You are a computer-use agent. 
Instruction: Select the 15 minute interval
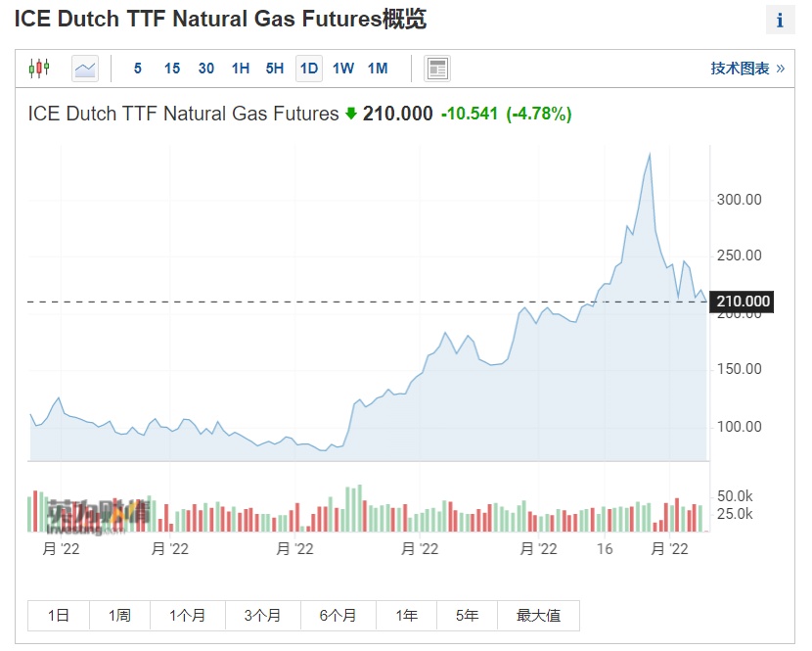click(x=172, y=69)
